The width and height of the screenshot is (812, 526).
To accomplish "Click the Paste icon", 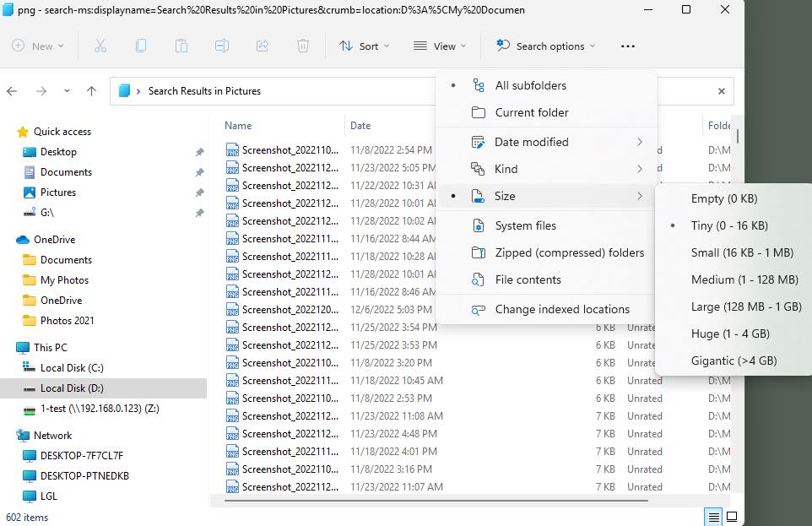I will tap(181, 46).
